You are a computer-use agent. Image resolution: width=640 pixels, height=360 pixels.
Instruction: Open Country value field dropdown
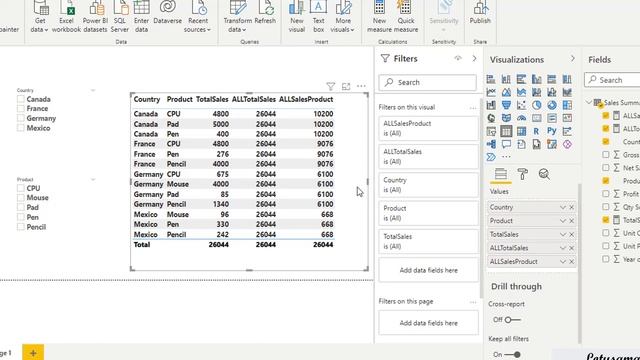click(x=563, y=207)
